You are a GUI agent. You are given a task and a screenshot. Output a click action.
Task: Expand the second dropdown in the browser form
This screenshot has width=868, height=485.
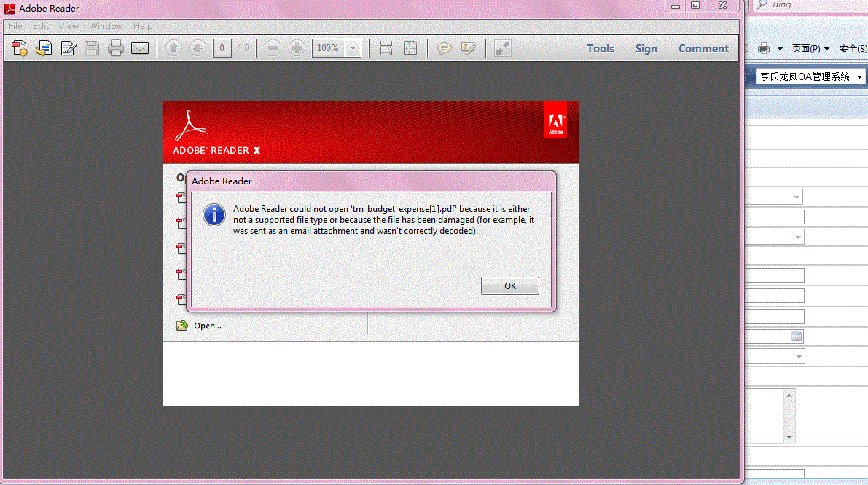798,237
